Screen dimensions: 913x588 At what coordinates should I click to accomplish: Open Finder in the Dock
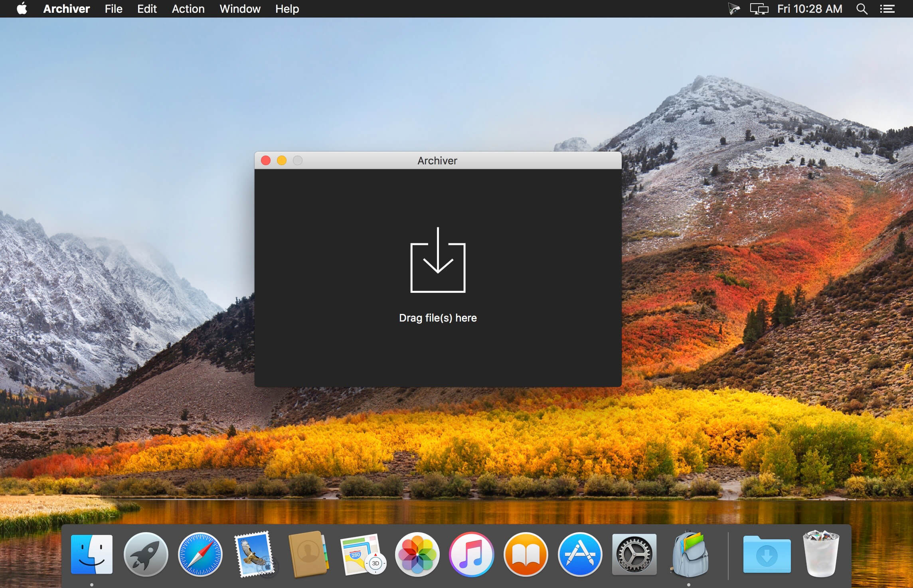[91, 554]
